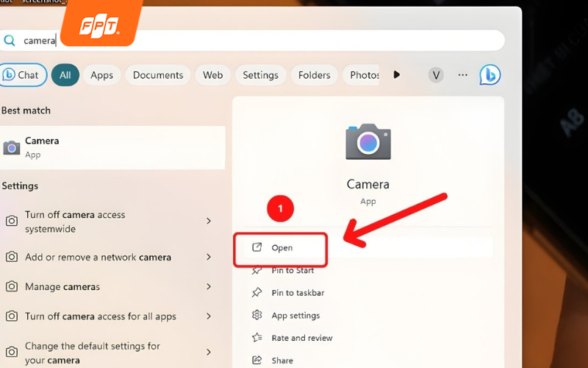Expand Add or remove a network camera
The width and height of the screenshot is (588, 368).
pyautogui.click(x=209, y=258)
